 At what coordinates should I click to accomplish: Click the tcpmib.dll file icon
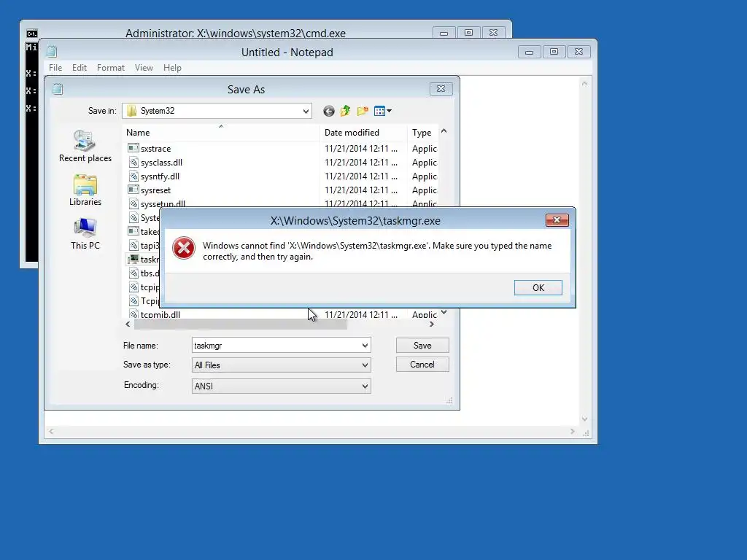pos(134,314)
